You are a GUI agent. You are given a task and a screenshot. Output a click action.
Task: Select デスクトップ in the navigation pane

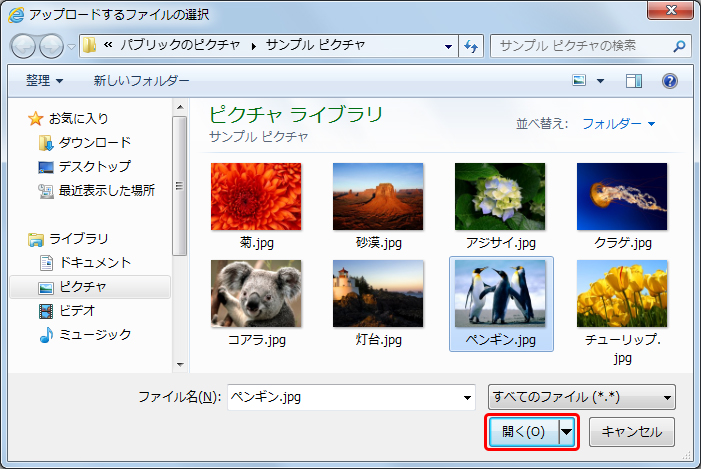(x=93, y=166)
